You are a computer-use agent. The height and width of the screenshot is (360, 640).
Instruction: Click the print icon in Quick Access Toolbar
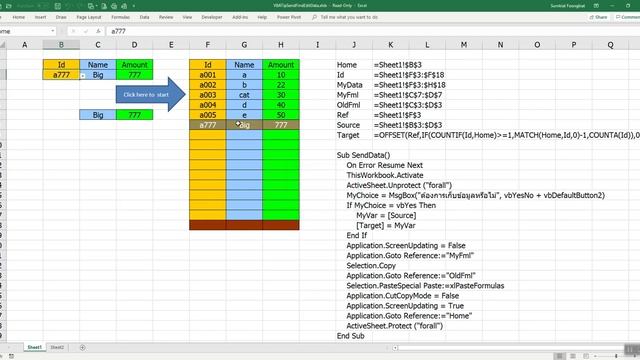(114, 6)
